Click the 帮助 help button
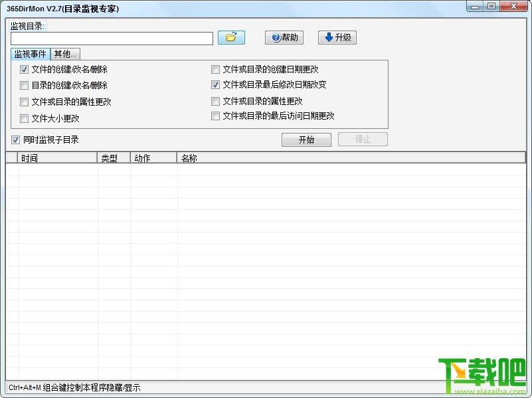This screenshot has width=532, height=398. pyautogui.click(x=284, y=38)
